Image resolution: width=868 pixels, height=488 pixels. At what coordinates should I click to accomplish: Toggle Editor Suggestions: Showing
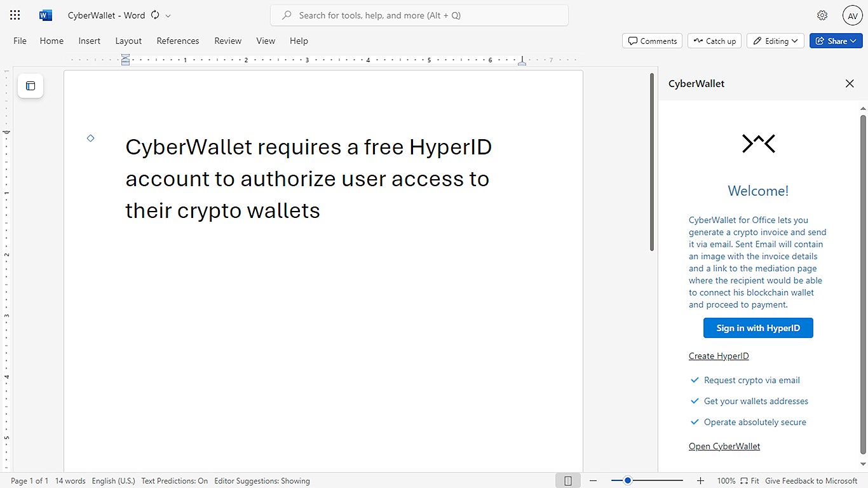[x=262, y=481]
